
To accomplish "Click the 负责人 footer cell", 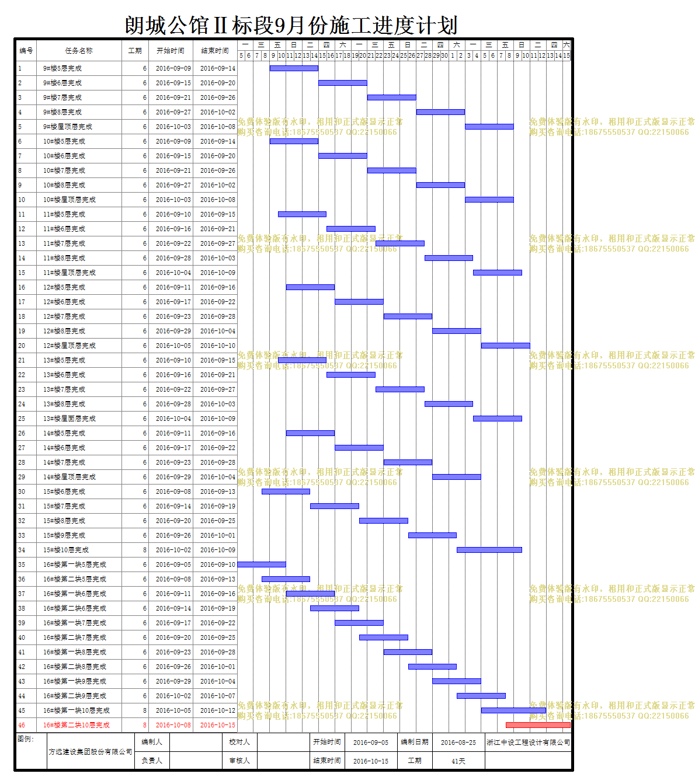I will (152, 761).
